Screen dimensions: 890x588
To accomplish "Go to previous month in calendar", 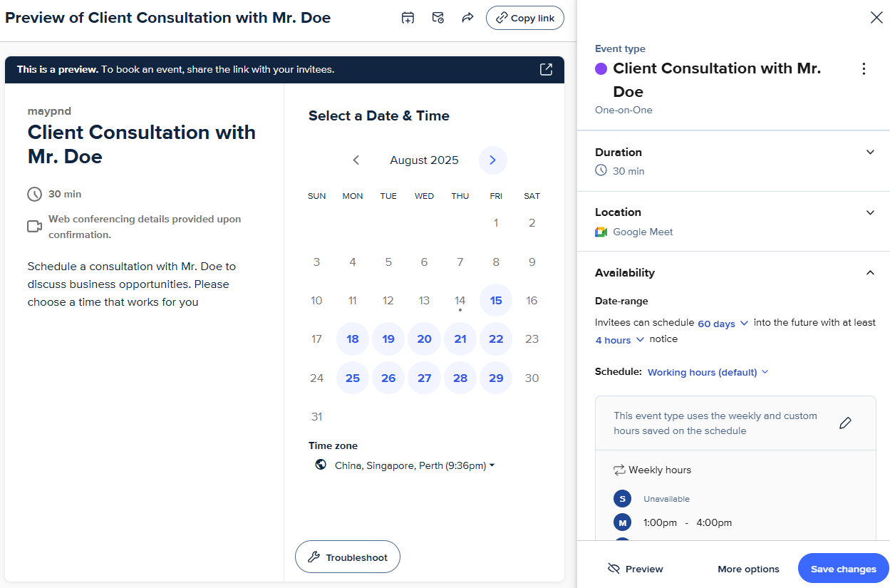I will pos(356,160).
